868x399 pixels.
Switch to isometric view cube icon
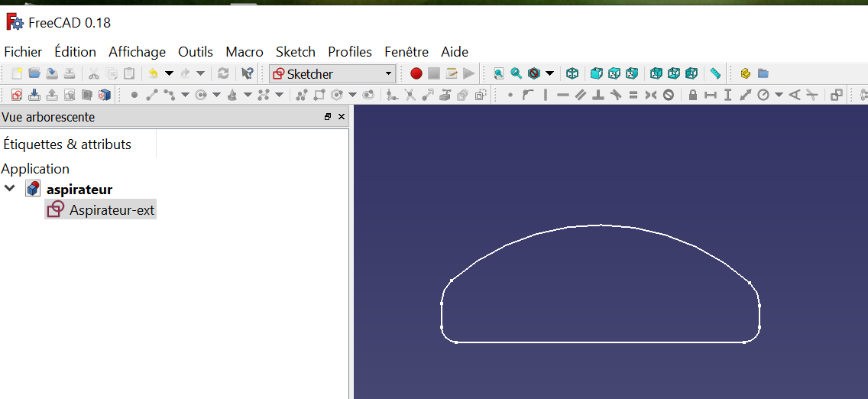(572, 73)
